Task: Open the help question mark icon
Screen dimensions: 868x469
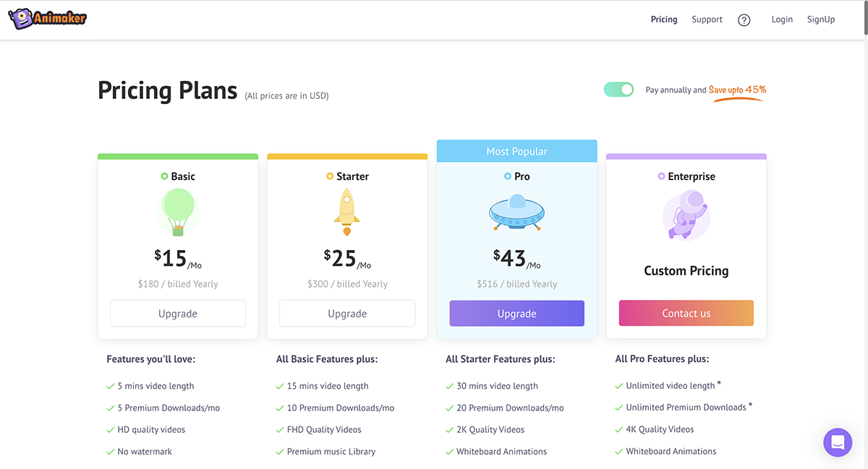Action: [x=744, y=20]
